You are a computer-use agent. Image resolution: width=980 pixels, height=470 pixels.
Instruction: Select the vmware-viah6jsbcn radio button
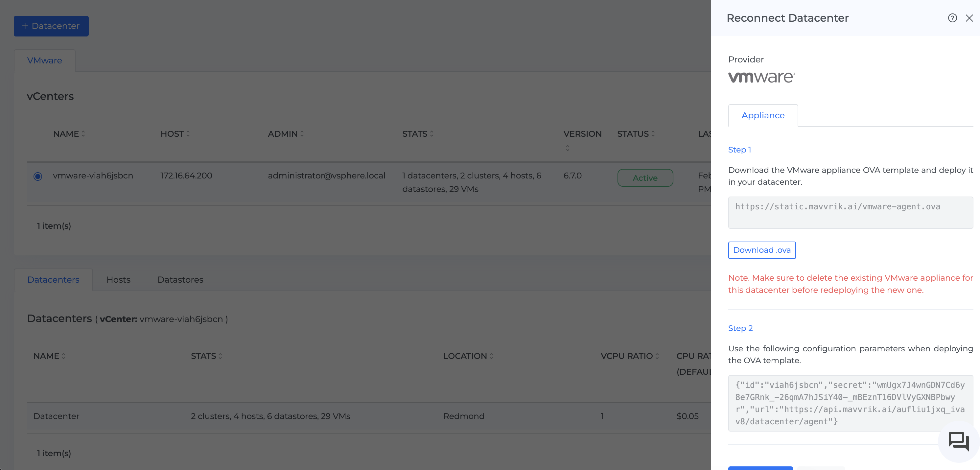pos(38,176)
